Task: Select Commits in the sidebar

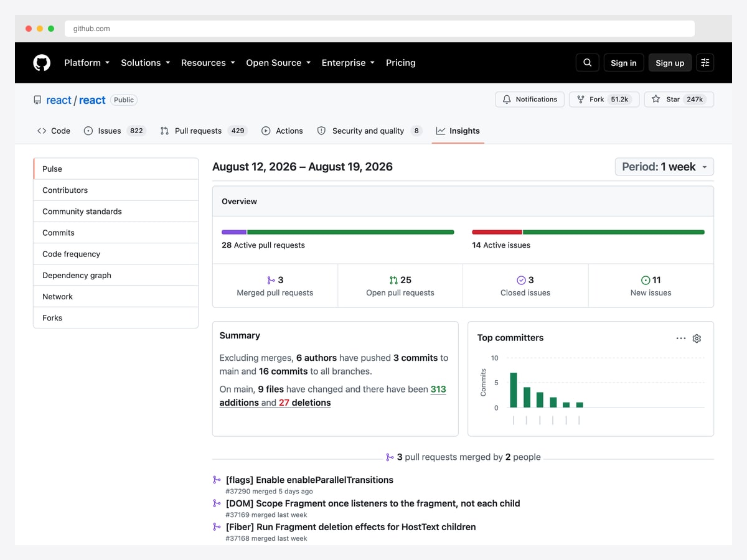Action: (x=116, y=233)
